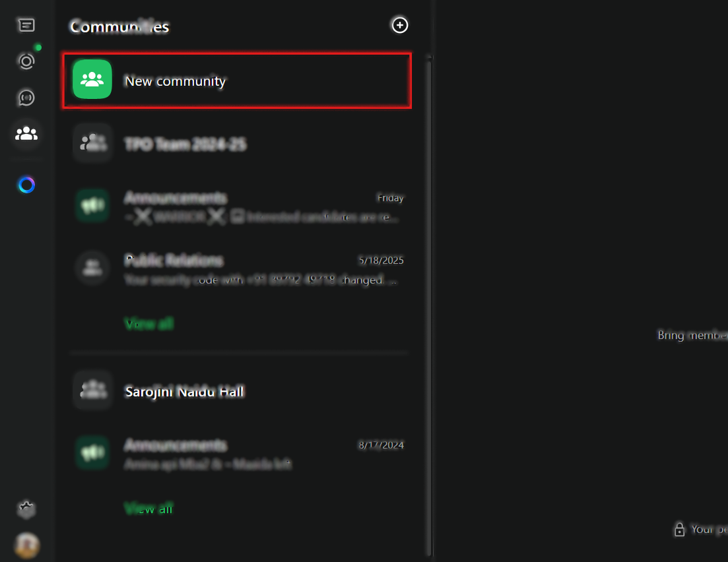View all groups in Sarojini Naidu Hall
728x562 pixels.
[x=149, y=508]
